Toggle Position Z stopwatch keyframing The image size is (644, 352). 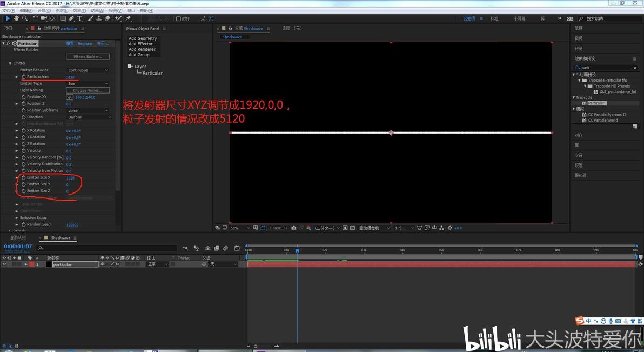[23, 104]
